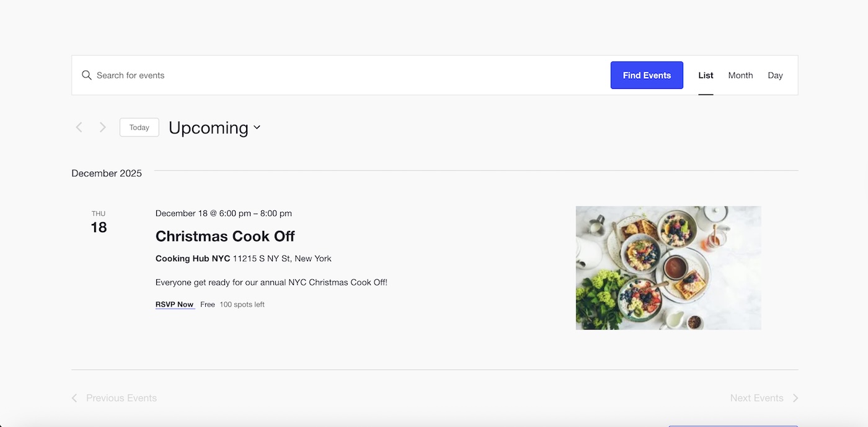The height and width of the screenshot is (427, 868).
Task: Click the Next Events link
Action: click(757, 398)
